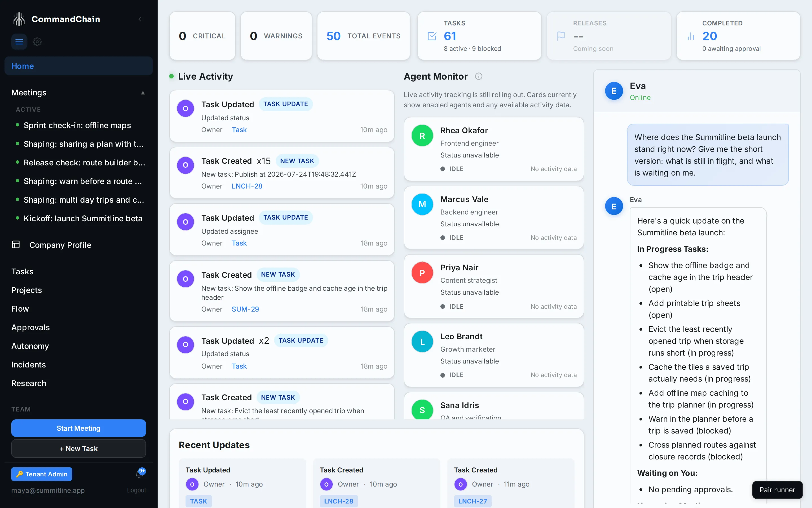The image size is (812, 508).
Task: Click the Critical count card
Action: [202, 36]
